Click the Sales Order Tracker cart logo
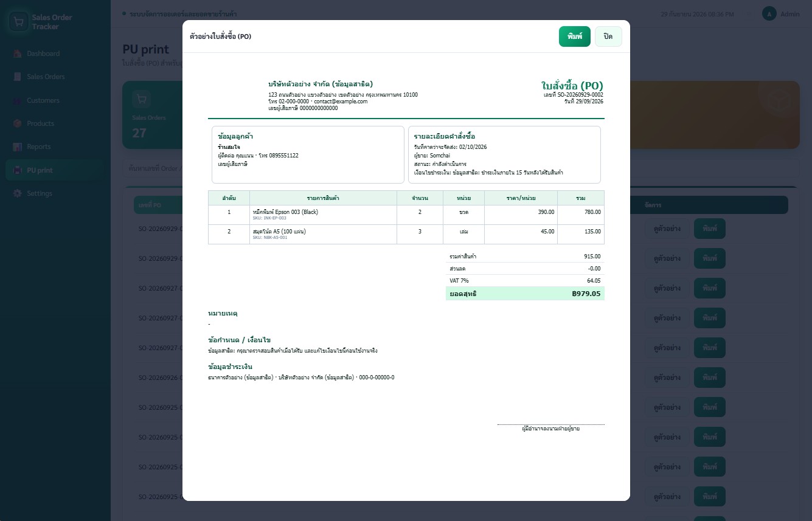 (x=19, y=22)
